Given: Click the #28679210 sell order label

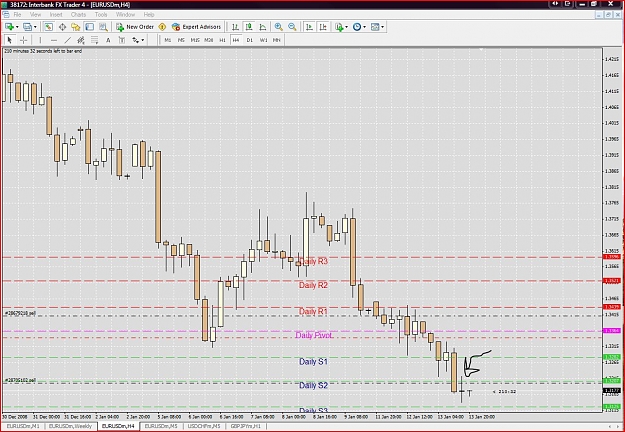Looking at the screenshot, I should click(x=20, y=314).
